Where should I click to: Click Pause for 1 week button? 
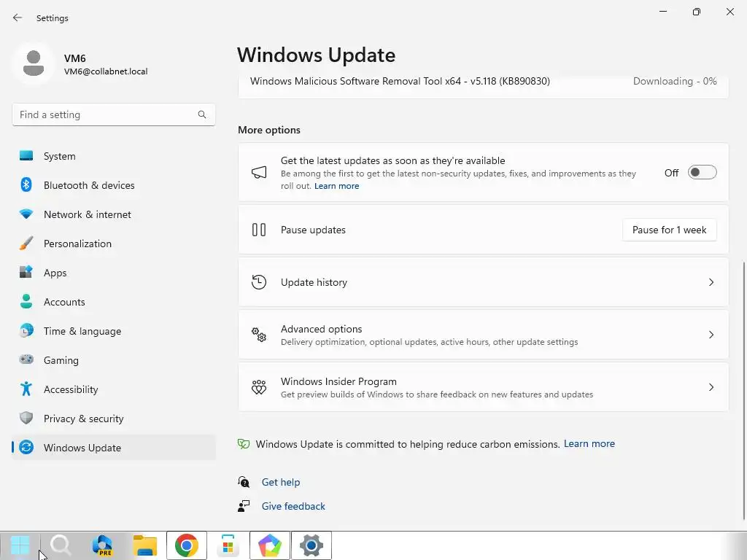coord(670,230)
